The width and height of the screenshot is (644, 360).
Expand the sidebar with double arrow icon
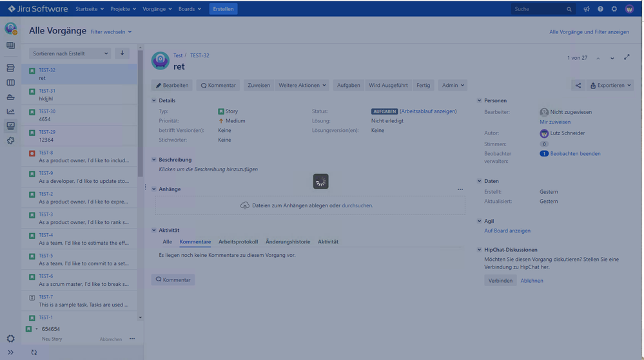[x=11, y=352]
